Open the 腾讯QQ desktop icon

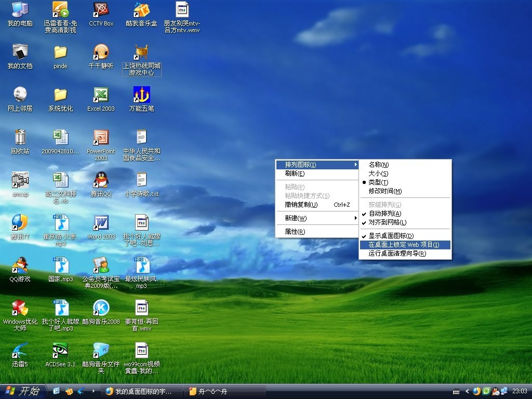(x=101, y=181)
